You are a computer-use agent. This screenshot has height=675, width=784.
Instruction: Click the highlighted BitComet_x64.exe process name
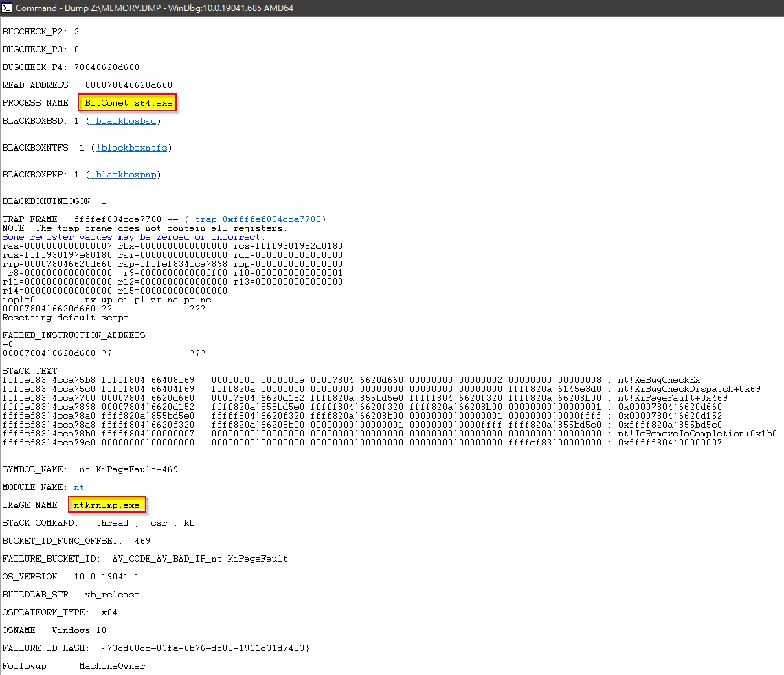point(128,103)
